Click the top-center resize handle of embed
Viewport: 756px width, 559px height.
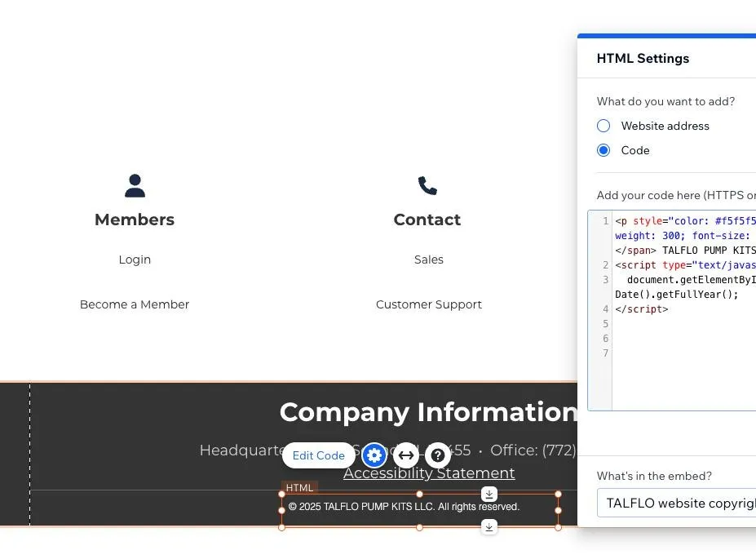(x=419, y=494)
